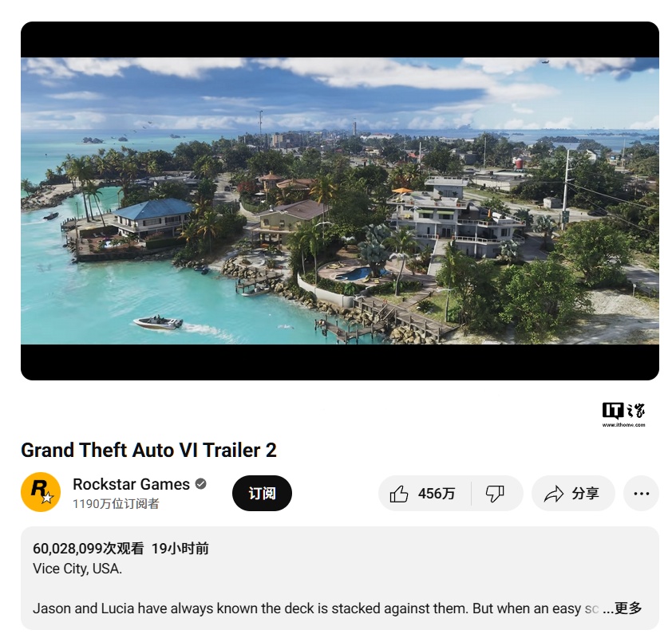Viewport: 672px width, 634px height.
Task: Expand description with ...更多
Action: click(622, 608)
